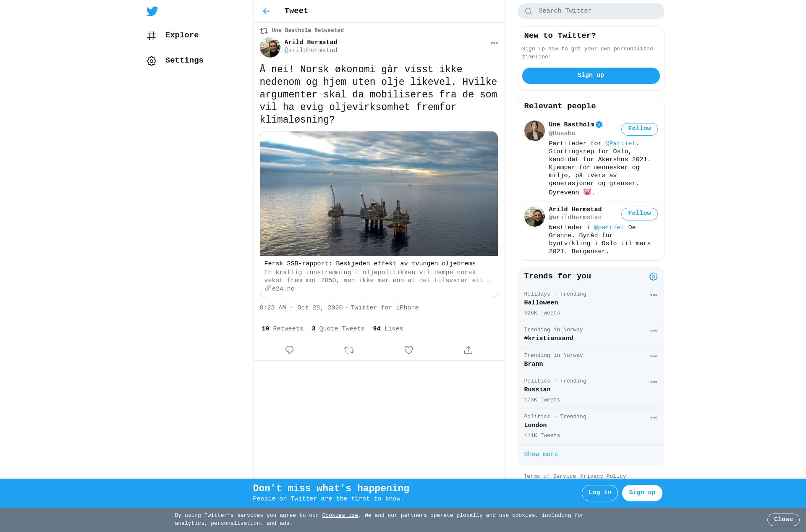Viewport: 806px width, 532px height.
Task: Follow Arild Hermstad in Relevant people
Action: tap(639, 214)
